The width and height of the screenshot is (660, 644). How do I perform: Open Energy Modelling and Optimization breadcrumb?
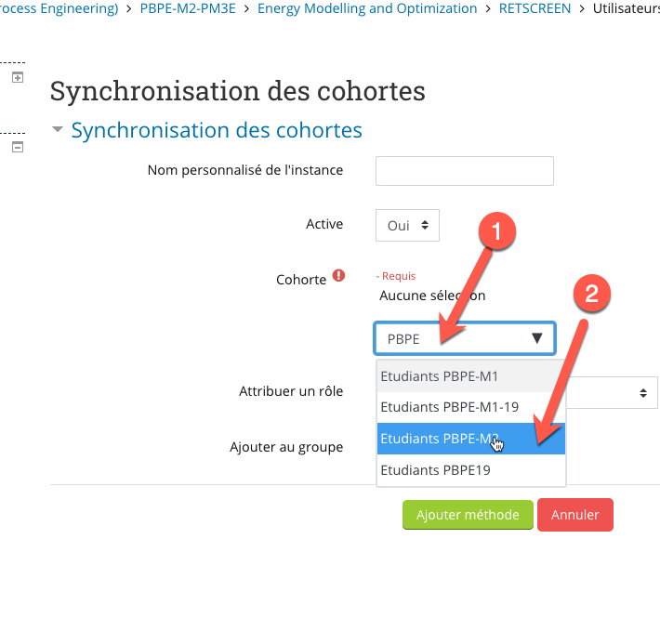367,8
